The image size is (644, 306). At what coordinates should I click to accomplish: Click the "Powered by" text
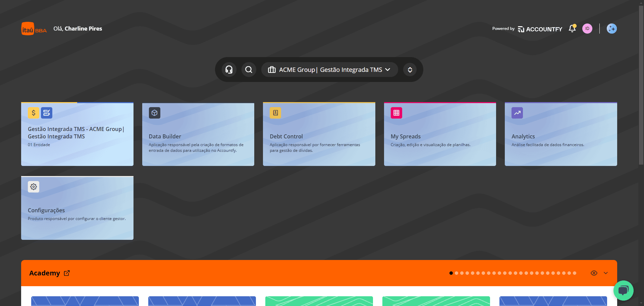(503, 29)
